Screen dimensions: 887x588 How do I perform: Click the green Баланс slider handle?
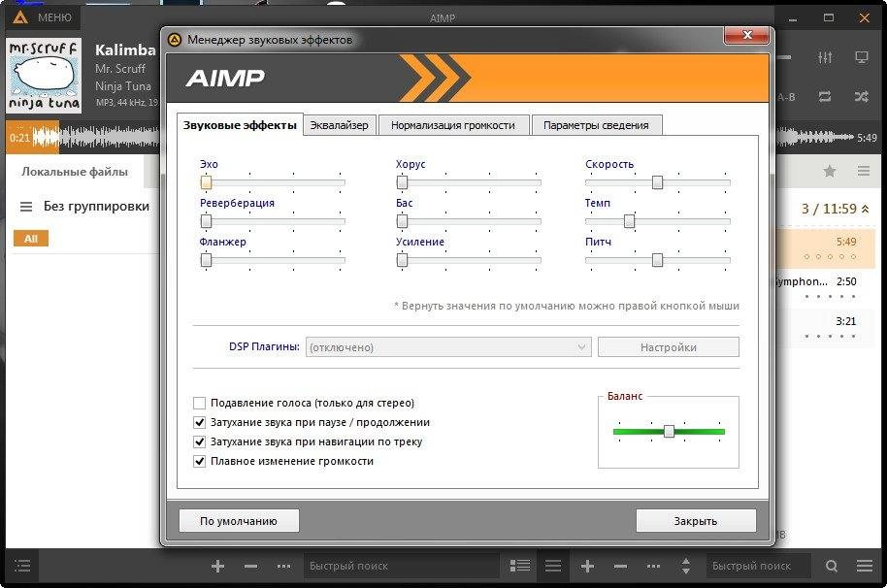pyautogui.click(x=670, y=432)
